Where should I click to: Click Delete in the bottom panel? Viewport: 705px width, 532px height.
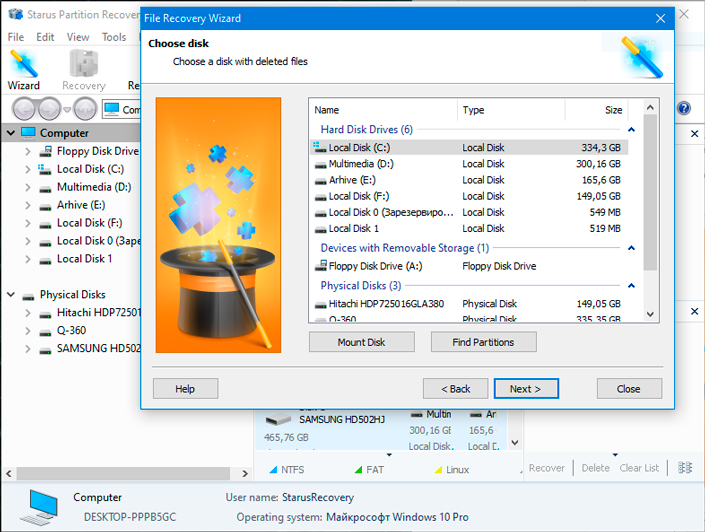(x=595, y=468)
